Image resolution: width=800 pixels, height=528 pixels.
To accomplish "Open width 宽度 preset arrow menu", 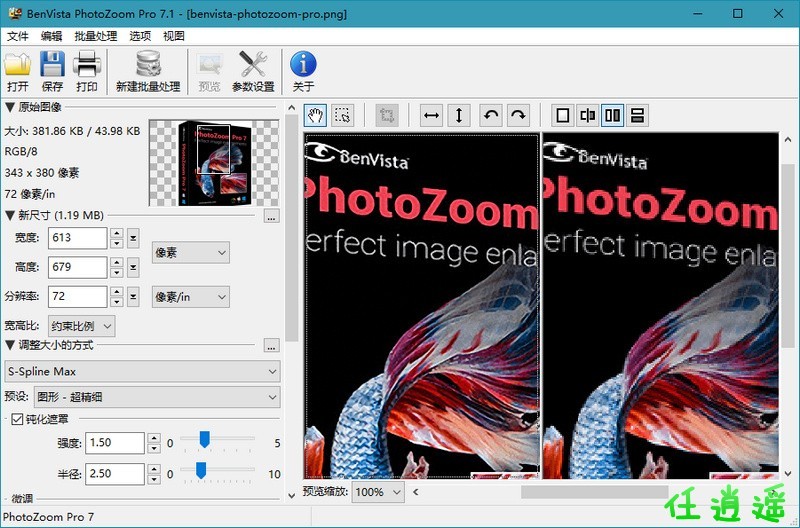I will coord(133,238).
